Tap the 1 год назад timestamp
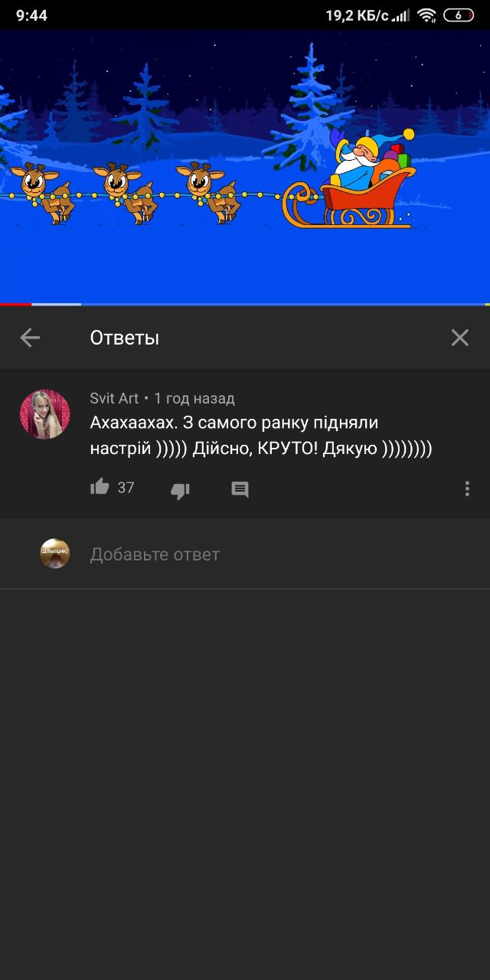Image resolution: width=490 pixels, height=980 pixels. pos(194,398)
